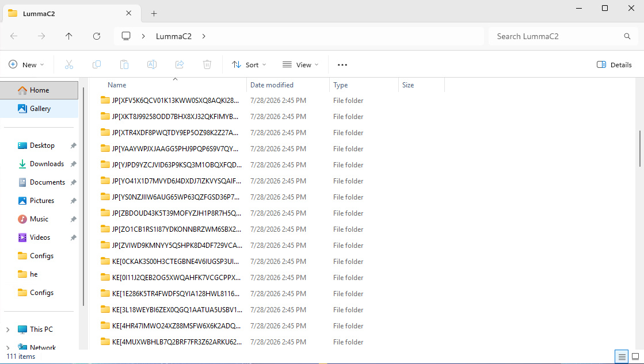
Task: Expand the This PC tree node
Action: coord(8,329)
